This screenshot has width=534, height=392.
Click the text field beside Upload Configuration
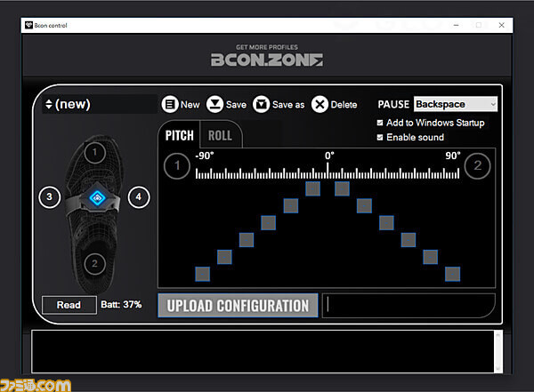408,306
